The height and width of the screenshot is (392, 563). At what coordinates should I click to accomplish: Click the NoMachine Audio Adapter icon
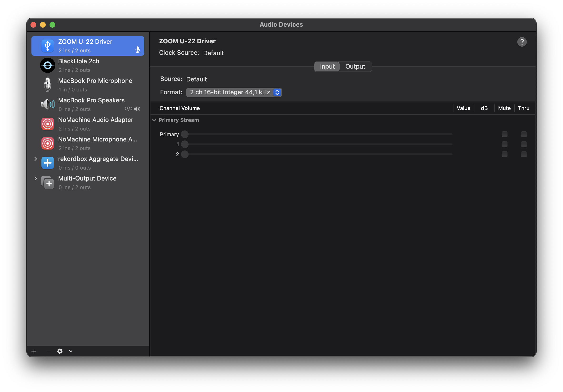pos(48,124)
